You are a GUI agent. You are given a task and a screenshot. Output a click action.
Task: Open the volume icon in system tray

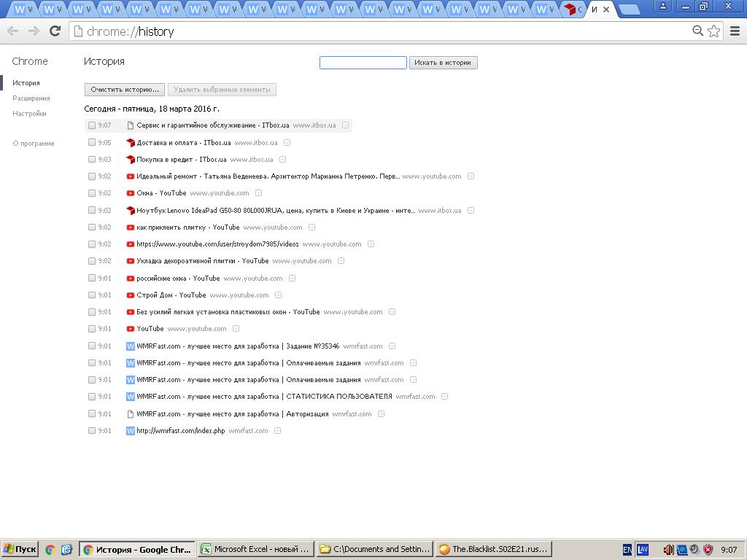click(x=668, y=550)
